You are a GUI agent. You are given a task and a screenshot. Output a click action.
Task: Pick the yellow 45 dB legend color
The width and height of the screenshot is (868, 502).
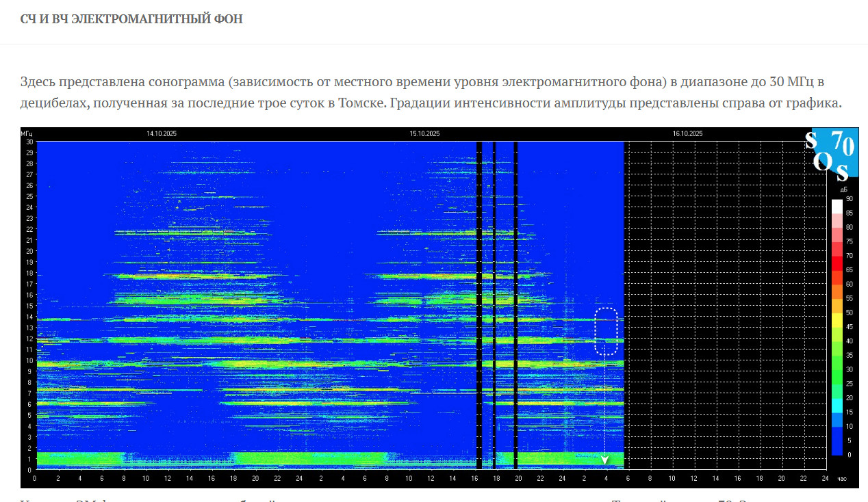[837, 319]
